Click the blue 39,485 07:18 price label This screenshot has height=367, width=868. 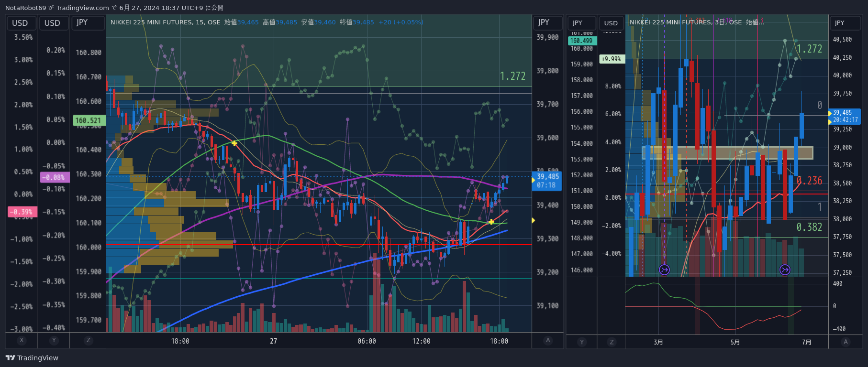pyautogui.click(x=546, y=181)
